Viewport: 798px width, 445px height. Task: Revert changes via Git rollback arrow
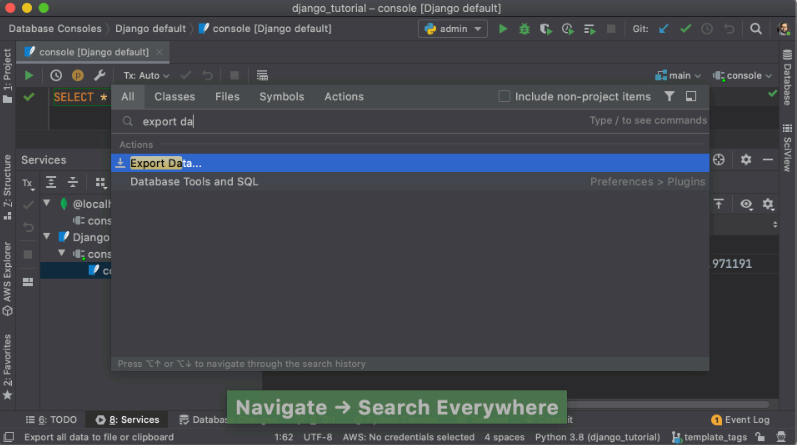(x=729, y=29)
